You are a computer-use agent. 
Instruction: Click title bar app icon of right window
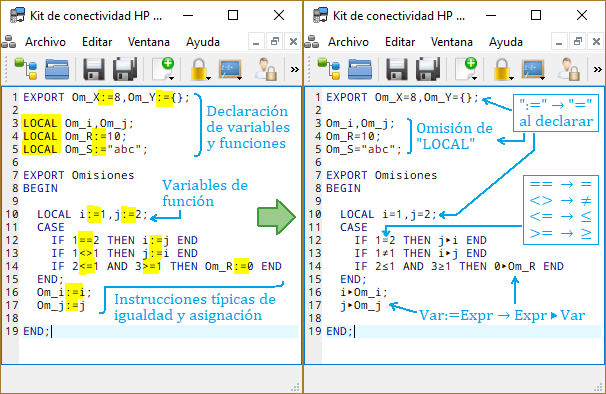[320, 15]
